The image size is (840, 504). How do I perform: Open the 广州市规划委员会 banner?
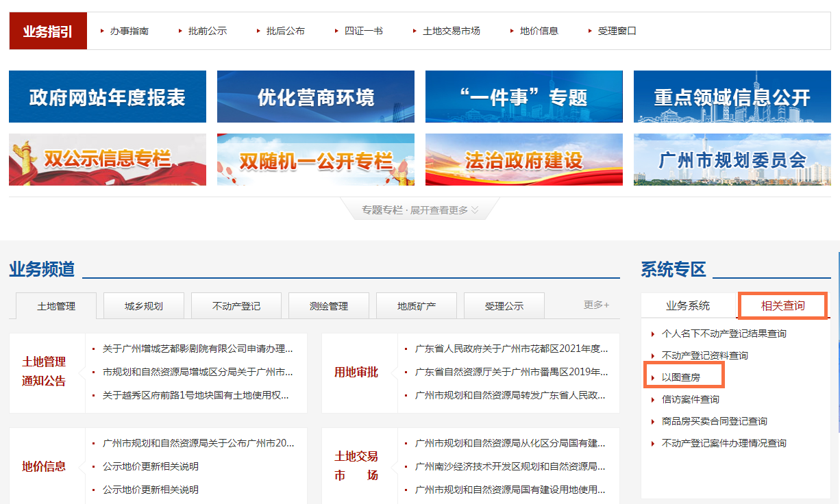tap(732, 160)
